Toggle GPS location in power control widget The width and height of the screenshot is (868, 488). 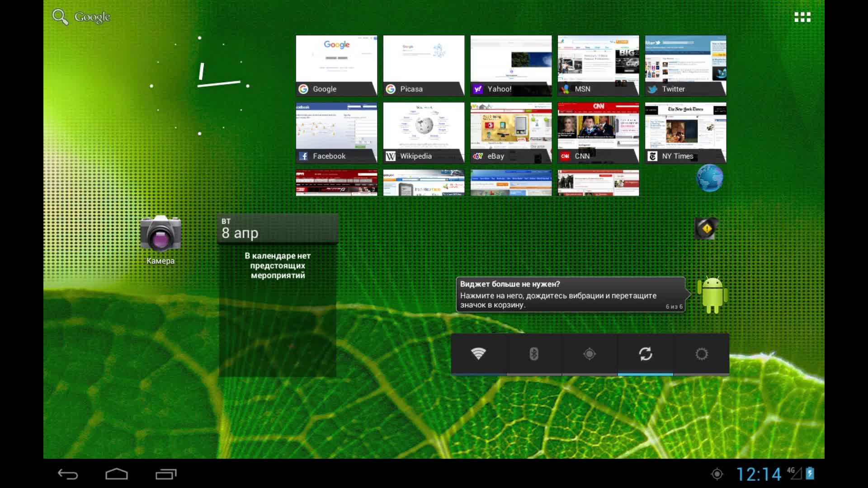coord(590,354)
